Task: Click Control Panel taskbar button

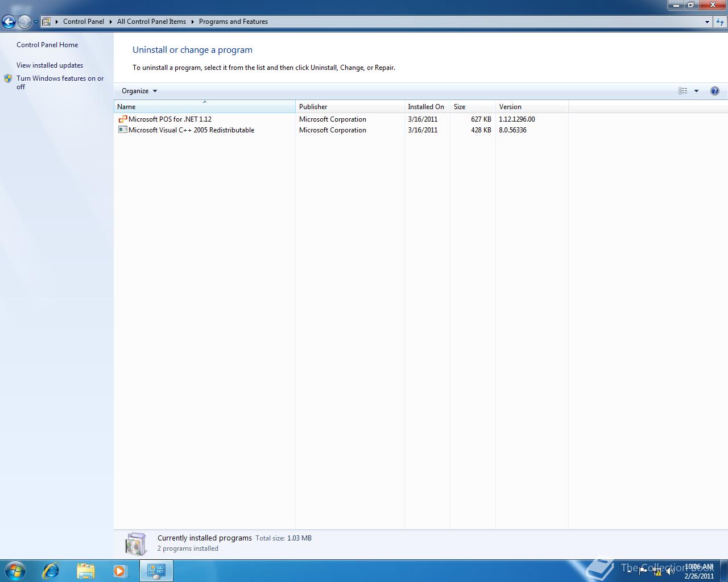Action: coord(156,571)
